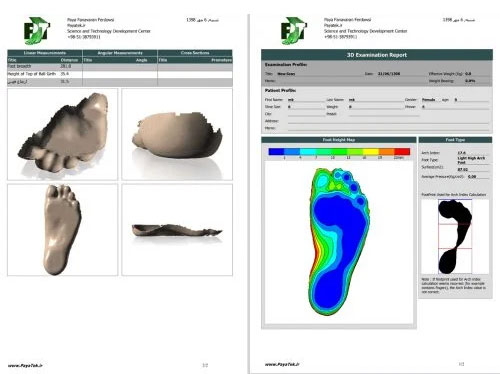Click the Height of Top of Ball Girth row
This screenshot has width=500, height=374.
coord(120,74)
